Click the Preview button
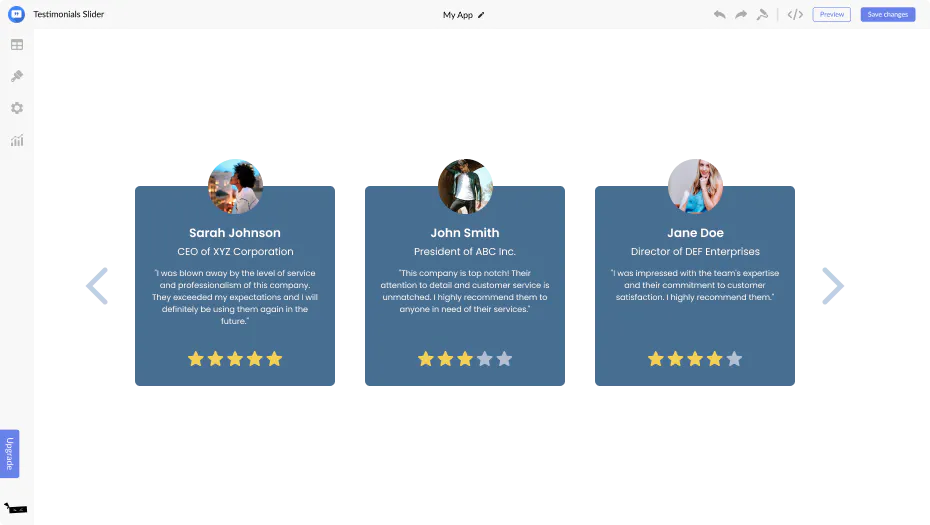The height and width of the screenshot is (525, 930). 832,14
